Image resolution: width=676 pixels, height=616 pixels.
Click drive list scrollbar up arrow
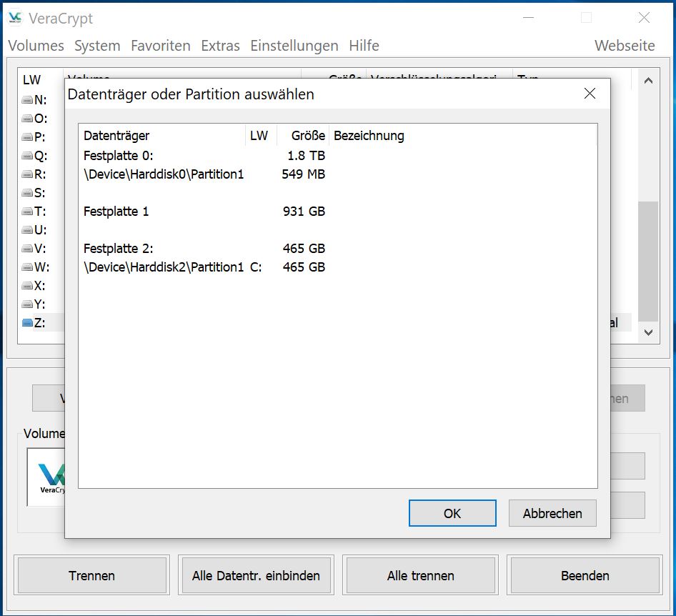click(x=648, y=81)
